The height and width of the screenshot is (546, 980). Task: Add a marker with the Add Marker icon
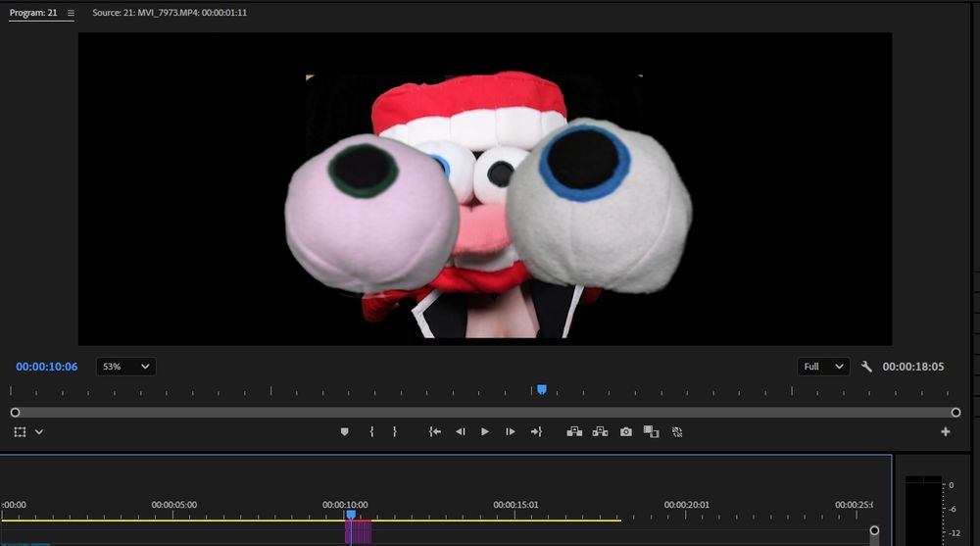pyautogui.click(x=344, y=431)
